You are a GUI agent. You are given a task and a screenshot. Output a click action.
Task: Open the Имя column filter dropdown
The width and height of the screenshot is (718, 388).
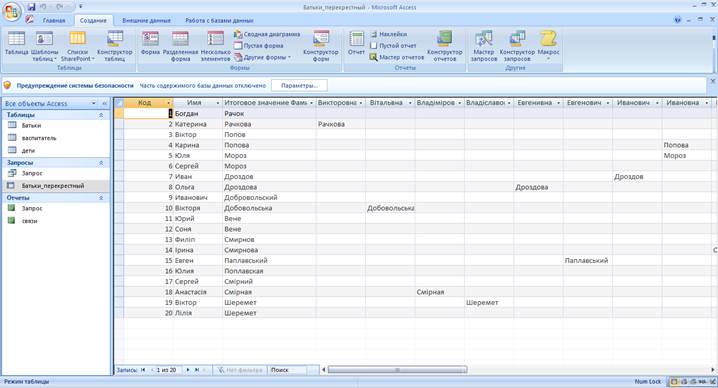coord(218,103)
